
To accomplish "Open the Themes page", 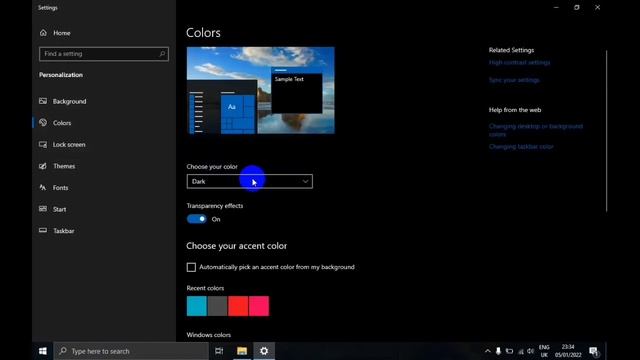I will (x=64, y=166).
